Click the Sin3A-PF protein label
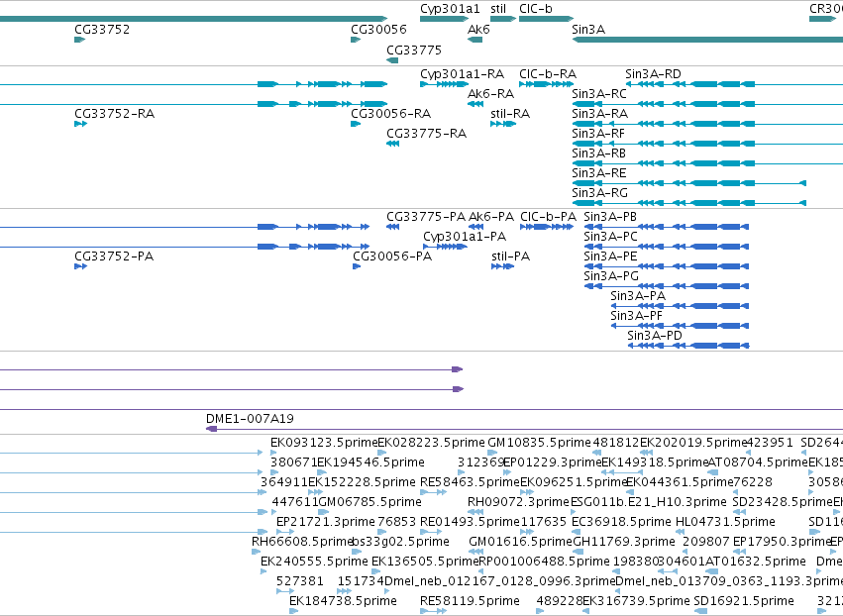This screenshot has height=616, width=843. point(637,316)
